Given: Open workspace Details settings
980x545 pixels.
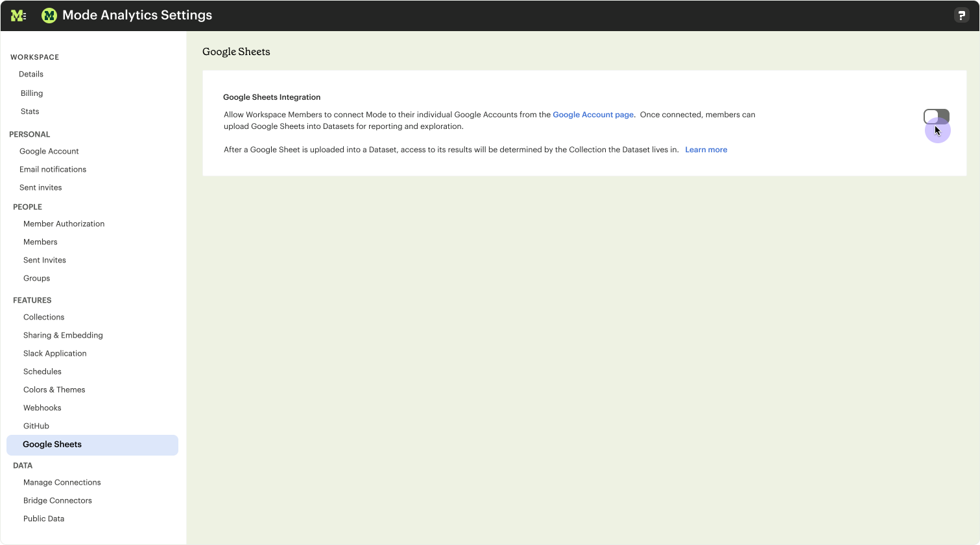Looking at the screenshot, I should [31, 75].
